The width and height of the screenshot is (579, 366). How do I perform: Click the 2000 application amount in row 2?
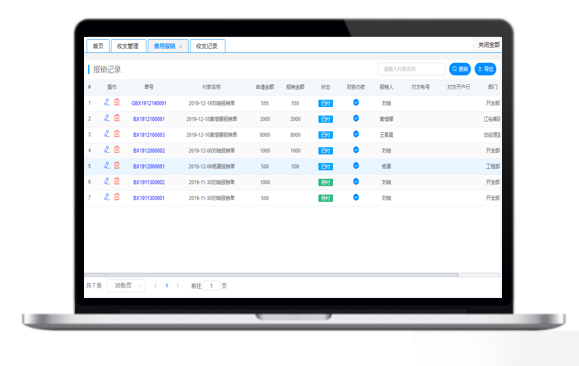pos(265,119)
